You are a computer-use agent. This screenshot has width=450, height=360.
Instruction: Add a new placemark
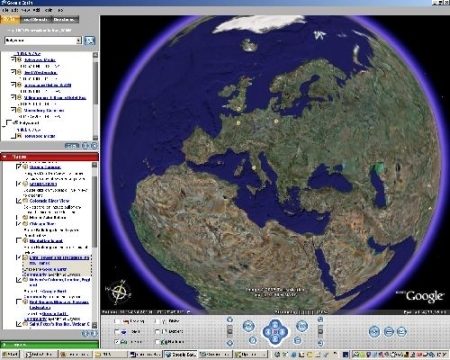pos(374,332)
